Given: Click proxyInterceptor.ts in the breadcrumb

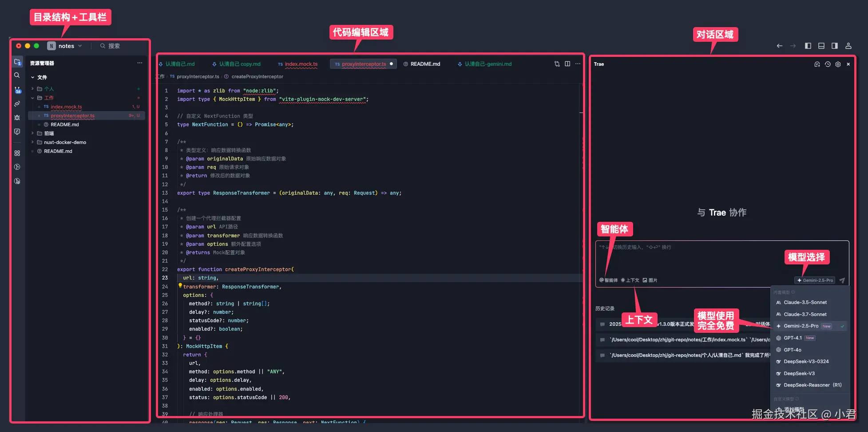Looking at the screenshot, I should point(198,77).
